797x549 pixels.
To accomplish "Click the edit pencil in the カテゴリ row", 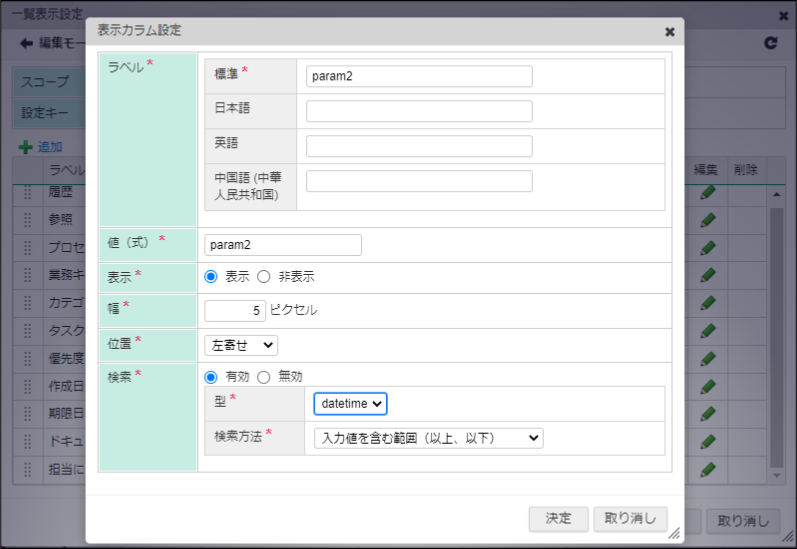I will coord(708,303).
